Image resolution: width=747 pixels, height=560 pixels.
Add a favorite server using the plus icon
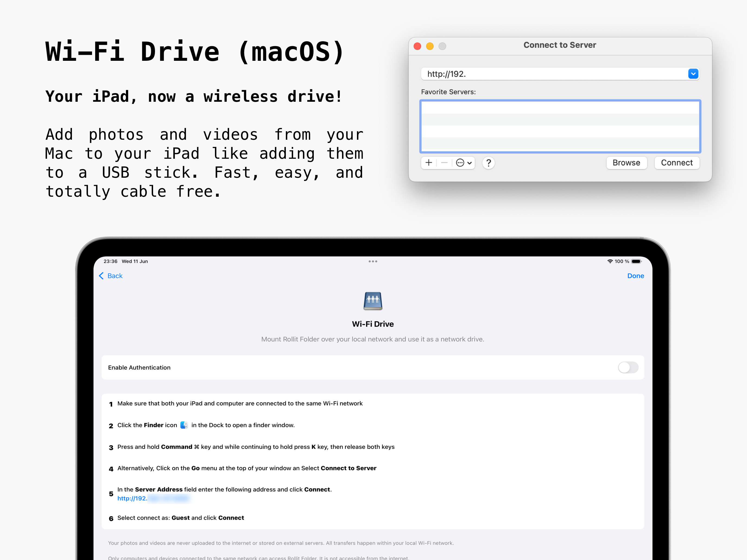coord(429,163)
